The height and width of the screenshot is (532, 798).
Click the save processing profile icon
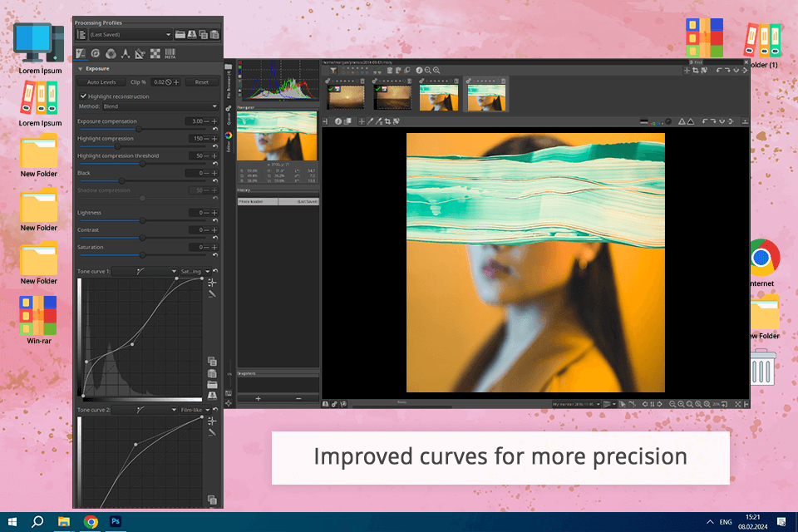point(191,34)
